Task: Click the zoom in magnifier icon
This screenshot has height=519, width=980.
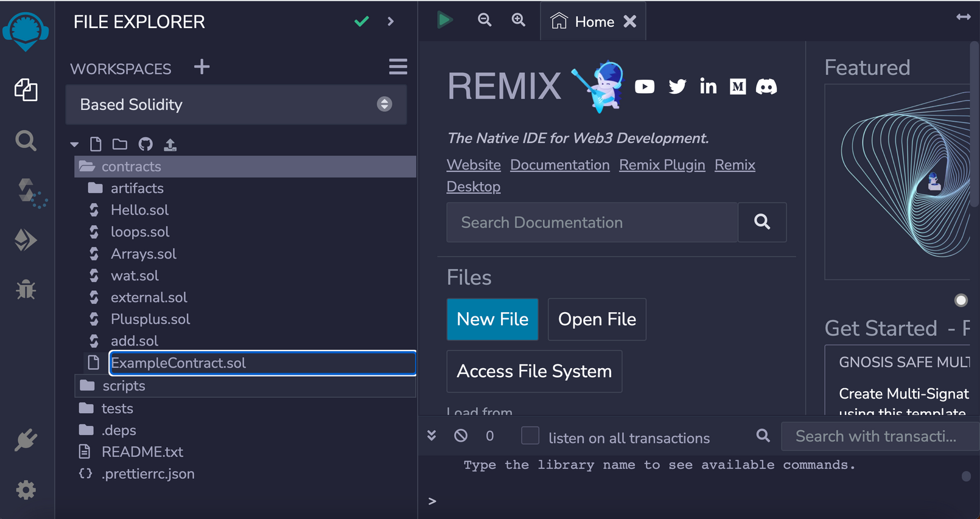Action: point(519,20)
